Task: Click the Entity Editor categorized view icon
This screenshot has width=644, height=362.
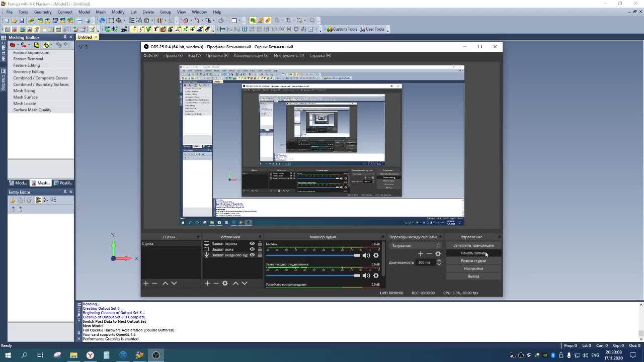Action: 38,200
